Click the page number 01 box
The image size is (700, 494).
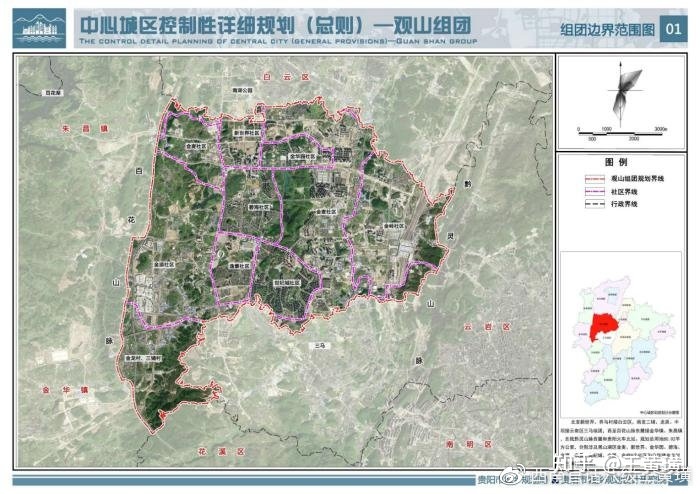pos(673,29)
